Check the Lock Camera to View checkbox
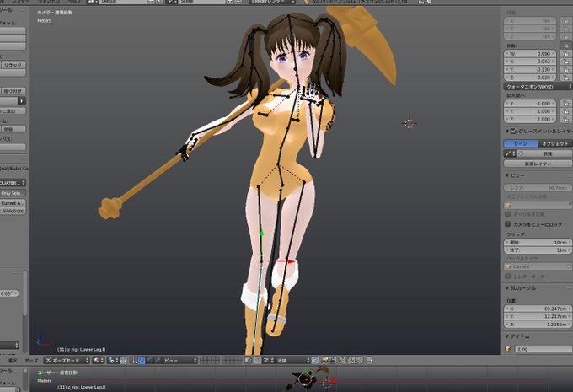 pos(507,223)
